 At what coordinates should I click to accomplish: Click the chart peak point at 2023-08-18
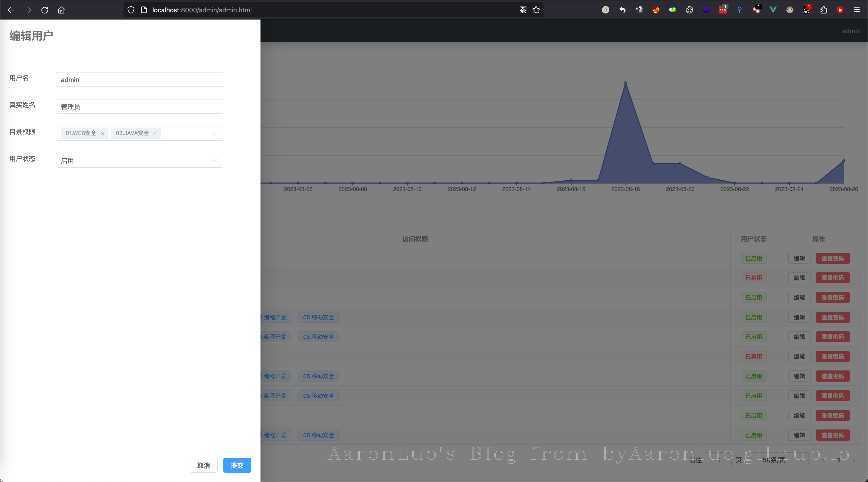(x=625, y=83)
